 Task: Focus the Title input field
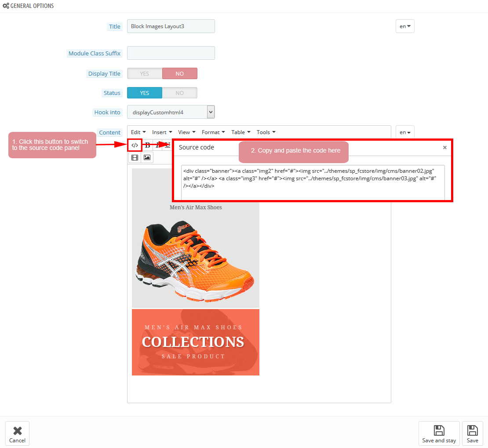(x=171, y=26)
